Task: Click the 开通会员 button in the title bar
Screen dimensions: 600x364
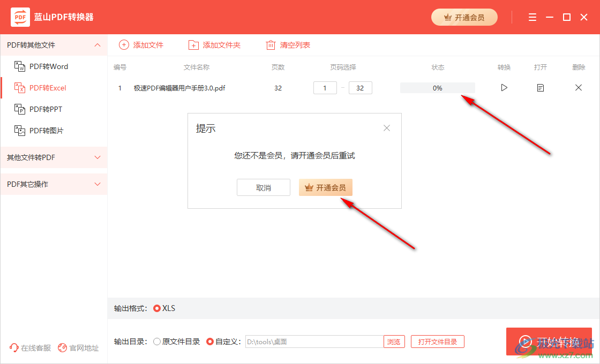Action: 464,17
